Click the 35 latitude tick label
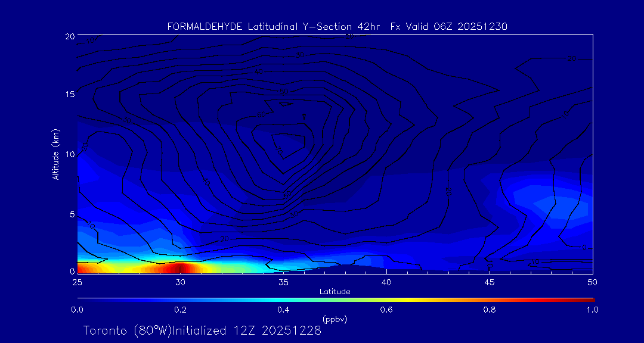Image resolution: width=644 pixels, height=343 pixels. pos(283,282)
